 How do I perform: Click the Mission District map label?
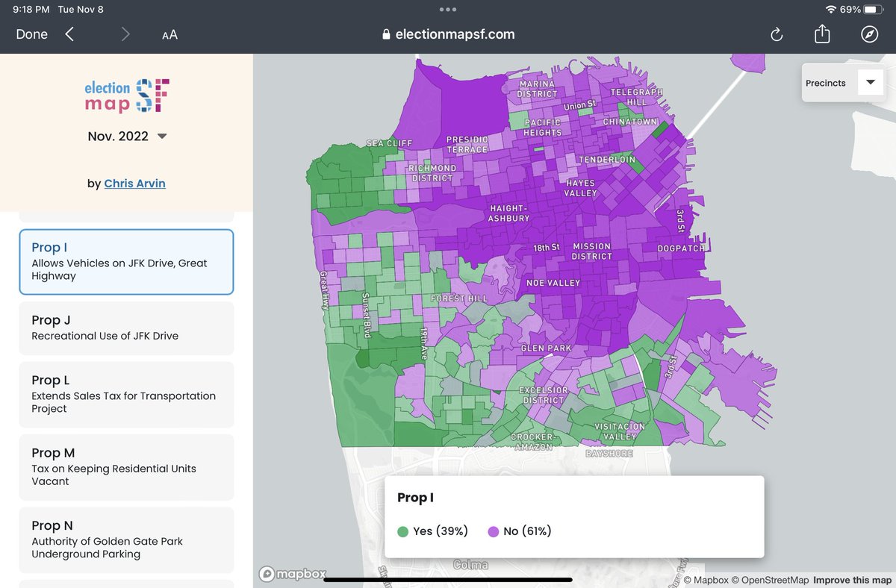592,251
